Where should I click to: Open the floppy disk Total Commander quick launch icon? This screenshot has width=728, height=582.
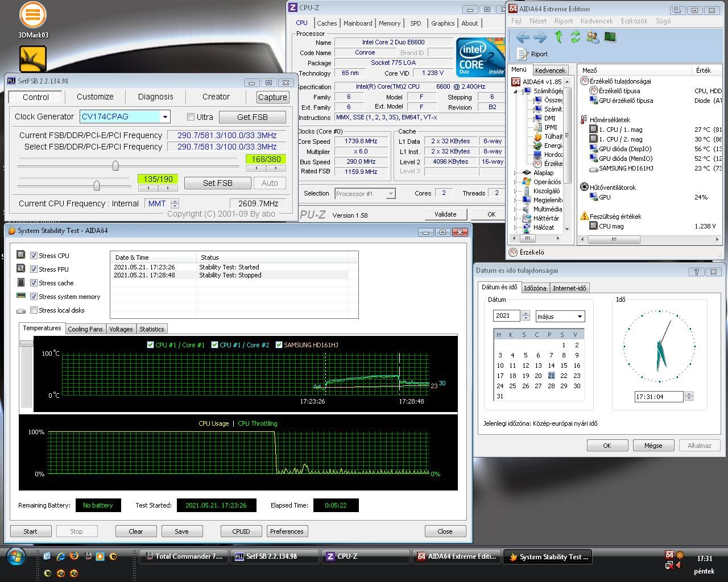click(88, 556)
